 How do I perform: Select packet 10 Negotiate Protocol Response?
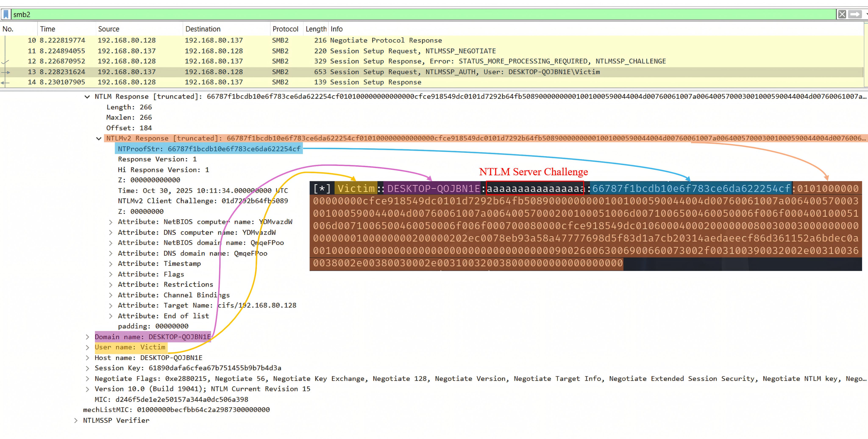click(x=337, y=40)
